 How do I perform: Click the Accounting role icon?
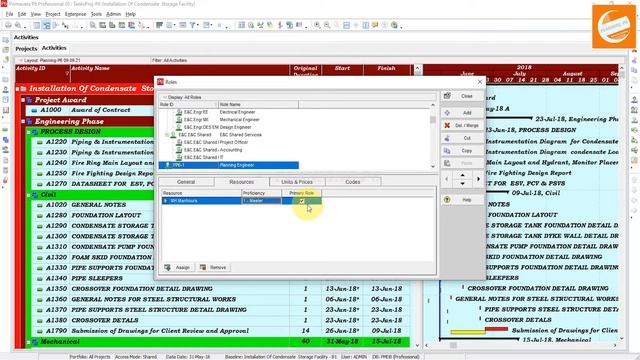[x=179, y=150]
